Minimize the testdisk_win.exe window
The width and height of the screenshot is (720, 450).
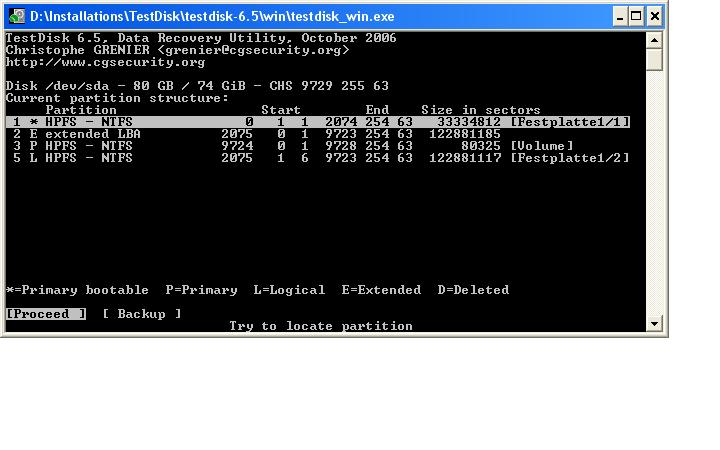pos(620,17)
